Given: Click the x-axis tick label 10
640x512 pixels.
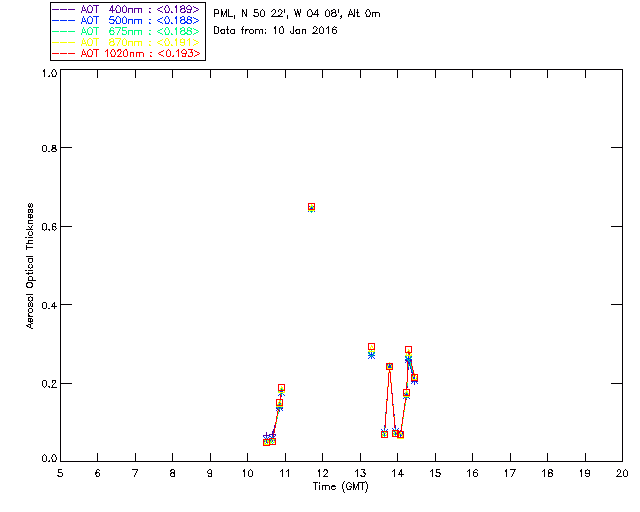Looking at the screenshot, I should tap(247, 473).
